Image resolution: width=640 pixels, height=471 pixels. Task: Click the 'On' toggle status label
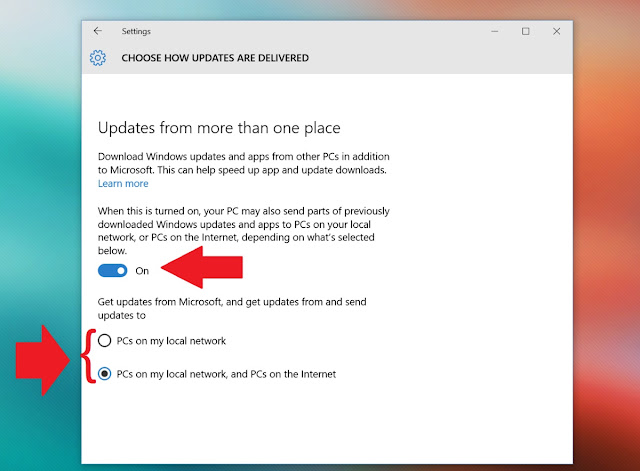[x=142, y=271]
